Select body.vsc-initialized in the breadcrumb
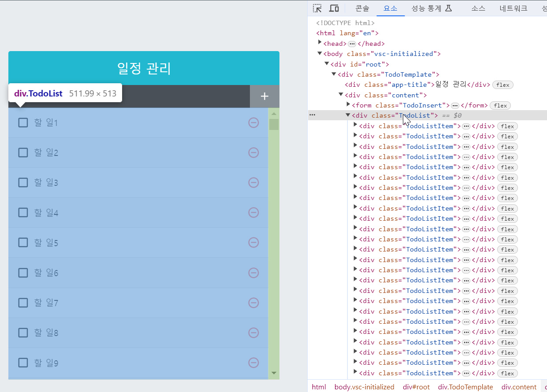The image size is (547, 392). click(364, 387)
